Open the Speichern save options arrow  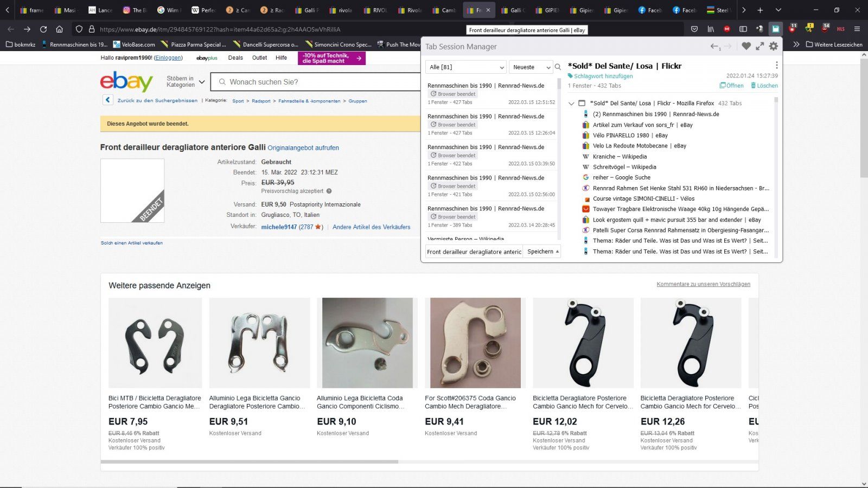point(557,252)
